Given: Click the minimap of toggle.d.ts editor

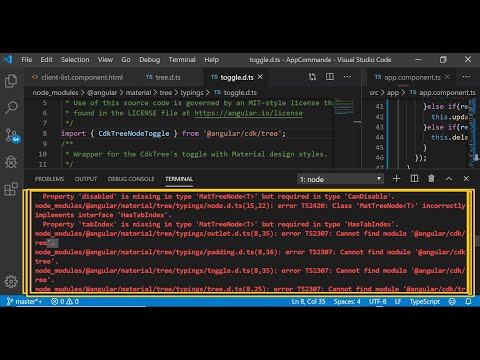Looking at the screenshot, I should click(344, 133).
